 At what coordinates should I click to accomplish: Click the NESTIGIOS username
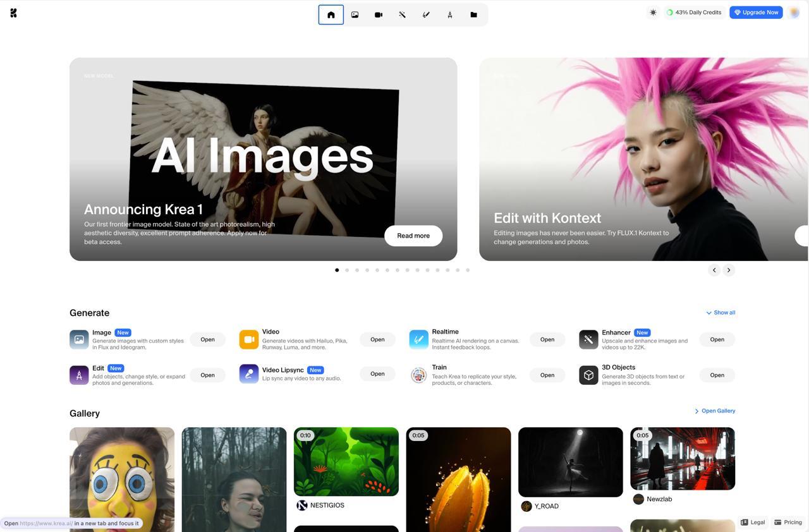[x=327, y=505]
